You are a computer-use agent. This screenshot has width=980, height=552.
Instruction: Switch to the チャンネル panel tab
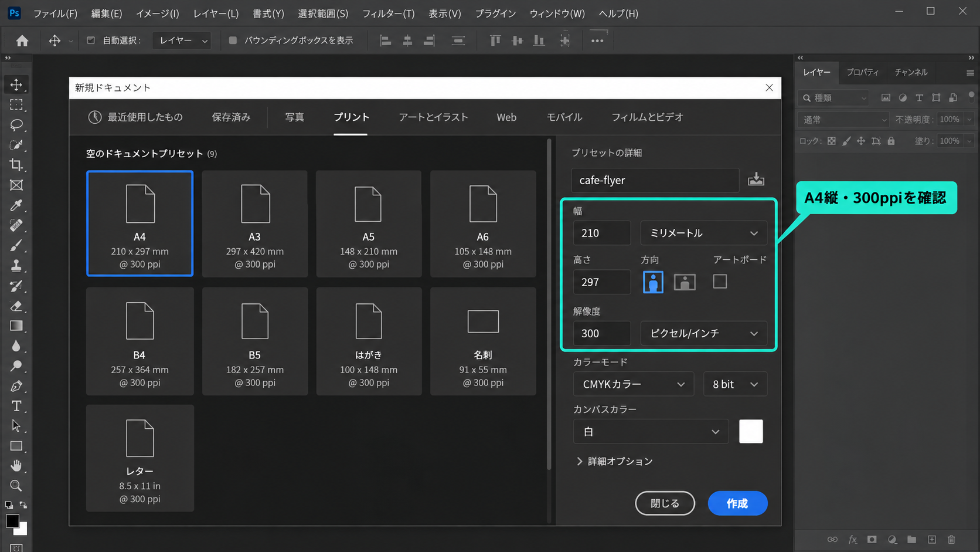[x=911, y=72]
